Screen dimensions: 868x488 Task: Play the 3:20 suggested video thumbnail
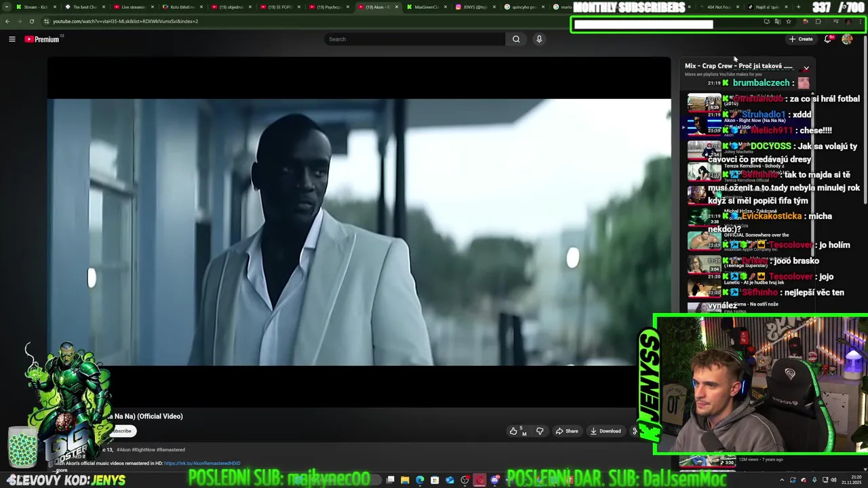[707, 462]
